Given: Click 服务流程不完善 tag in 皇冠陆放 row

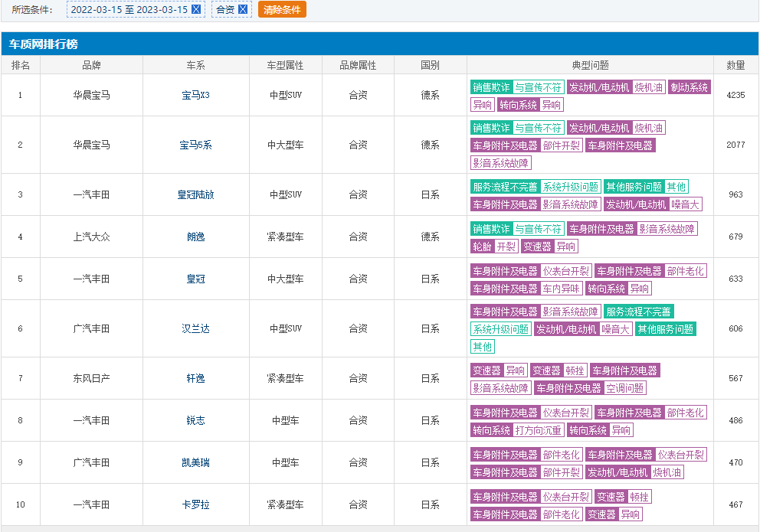Looking at the screenshot, I should 505,187.
